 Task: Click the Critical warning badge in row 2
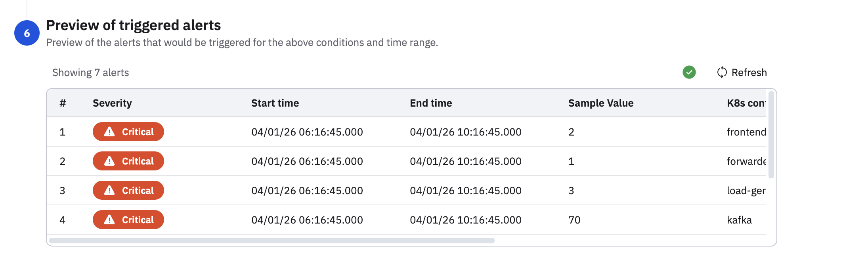point(128,161)
